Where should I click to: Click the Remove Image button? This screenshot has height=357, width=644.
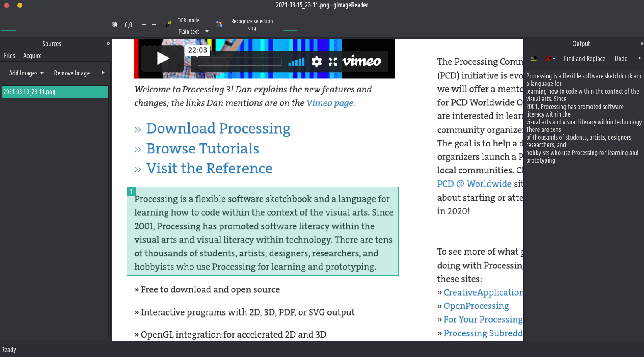pyautogui.click(x=72, y=73)
